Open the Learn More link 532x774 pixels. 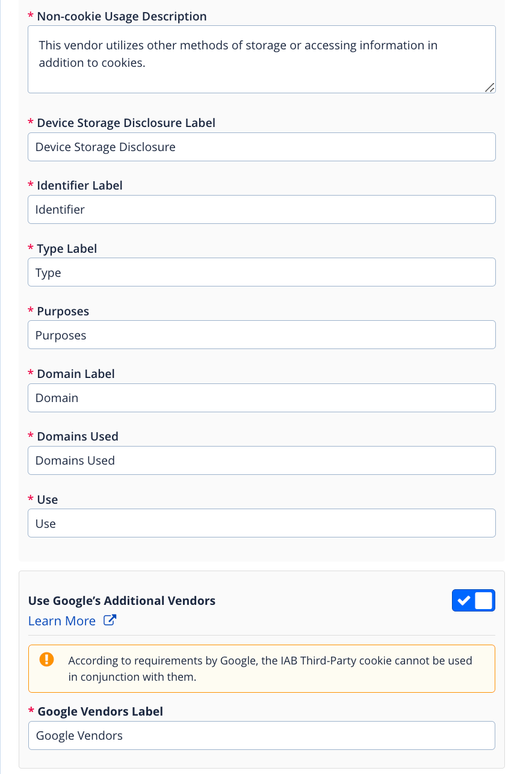coord(62,621)
